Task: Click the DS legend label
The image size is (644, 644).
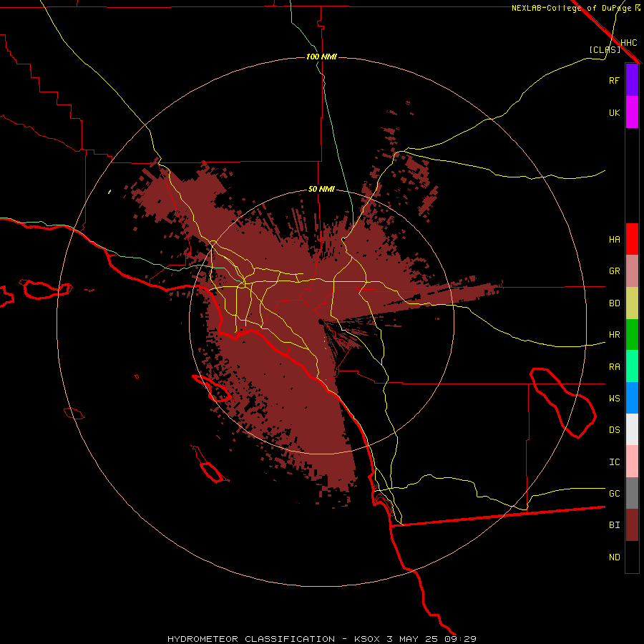Action: [614, 430]
